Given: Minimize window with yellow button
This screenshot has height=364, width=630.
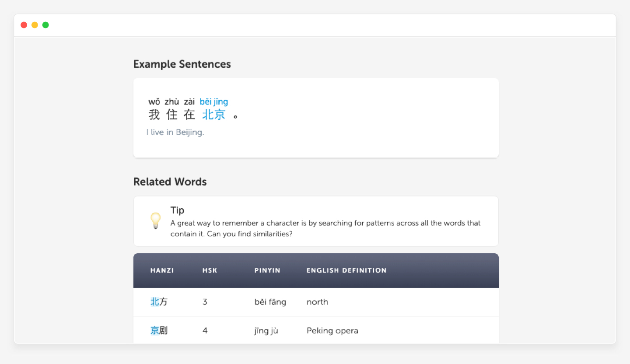Looking at the screenshot, I should click(35, 25).
